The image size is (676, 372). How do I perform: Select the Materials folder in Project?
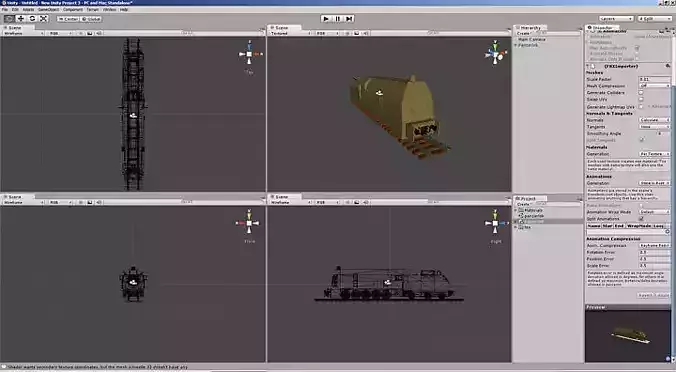(532, 210)
